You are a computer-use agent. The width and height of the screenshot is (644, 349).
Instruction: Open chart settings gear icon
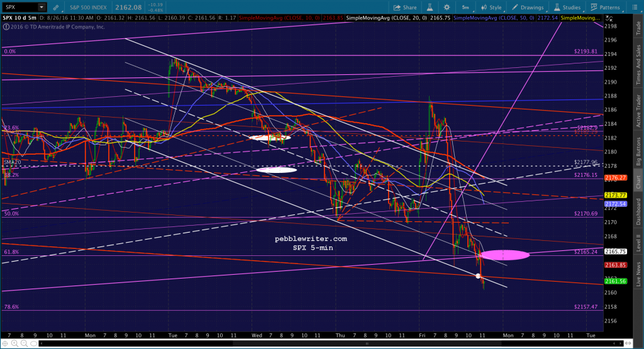click(x=447, y=8)
